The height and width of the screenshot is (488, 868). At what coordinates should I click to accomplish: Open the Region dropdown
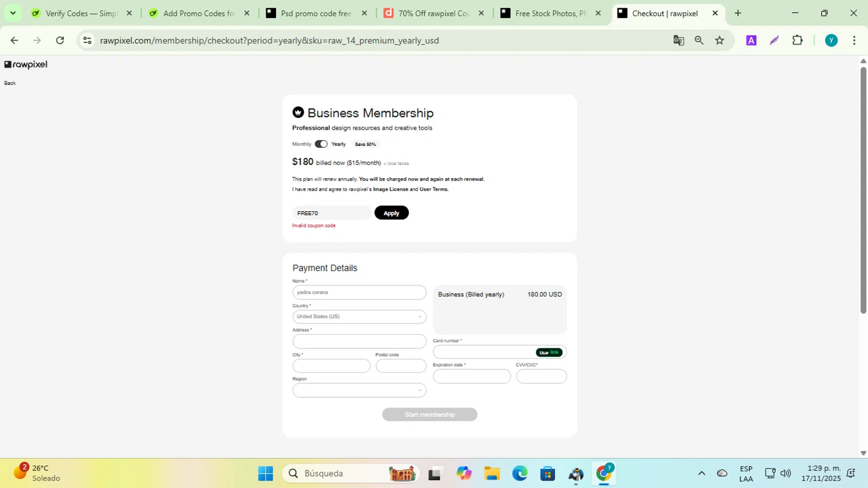click(x=359, y=390)
